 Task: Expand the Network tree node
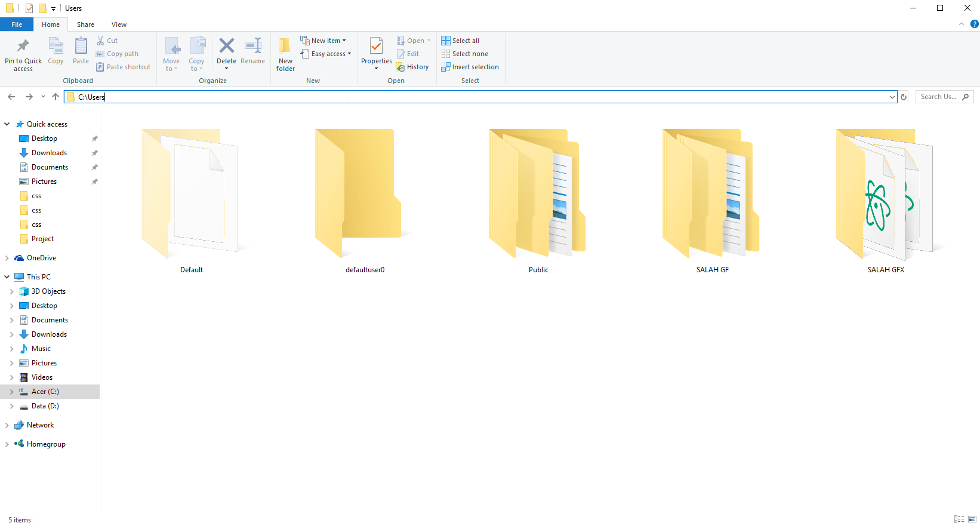coord(7,425)
